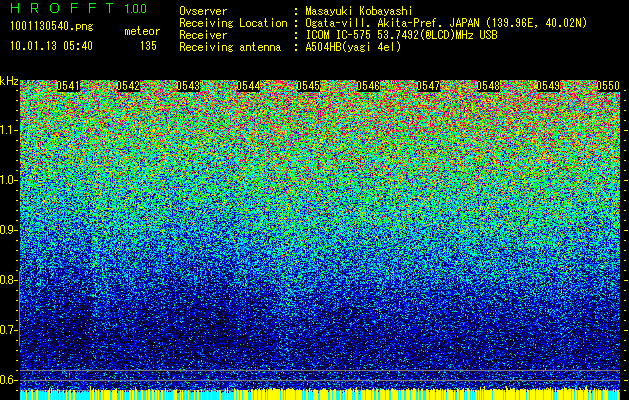629x400 pixels.
Task: Select the name Masayuki Kobayashi
Action: click(x=359, y=11)
